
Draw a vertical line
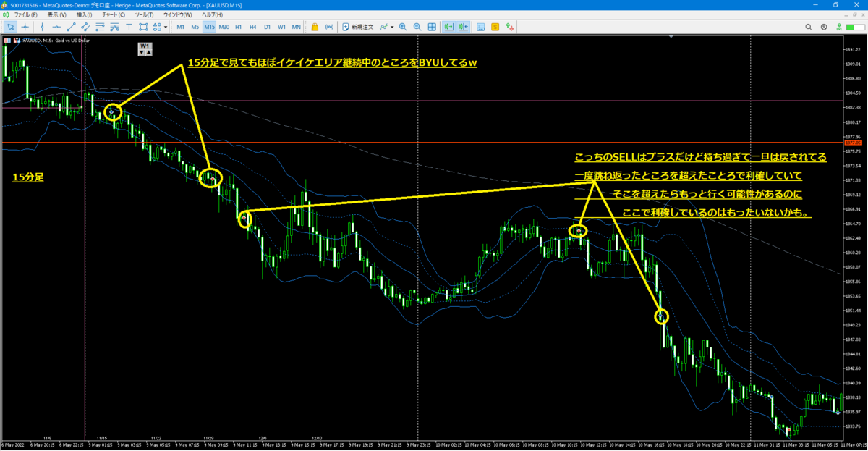(42, 27)
